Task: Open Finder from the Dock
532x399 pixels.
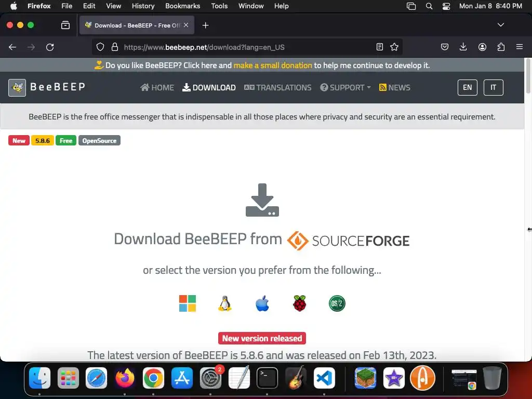Action: [39, 378]
